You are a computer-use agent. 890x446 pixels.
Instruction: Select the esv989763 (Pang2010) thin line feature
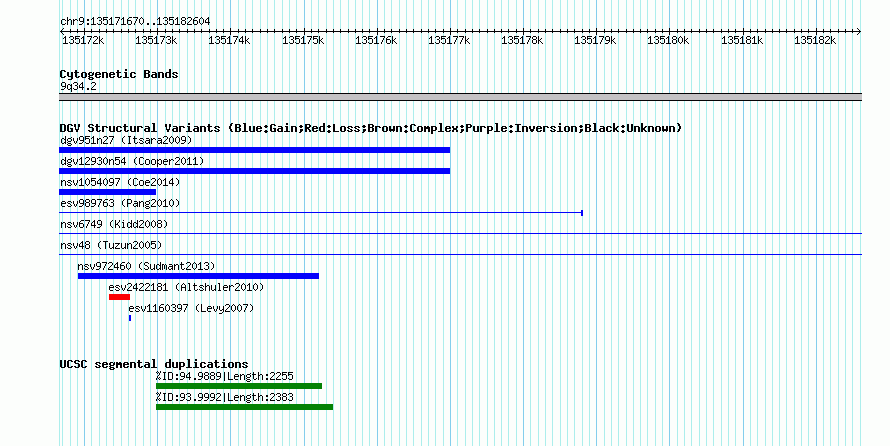321,213
